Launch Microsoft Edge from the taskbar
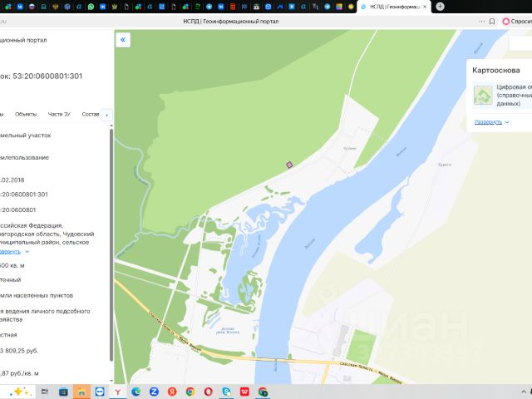This screenshot has height=399, width=532. click(136, 392)
